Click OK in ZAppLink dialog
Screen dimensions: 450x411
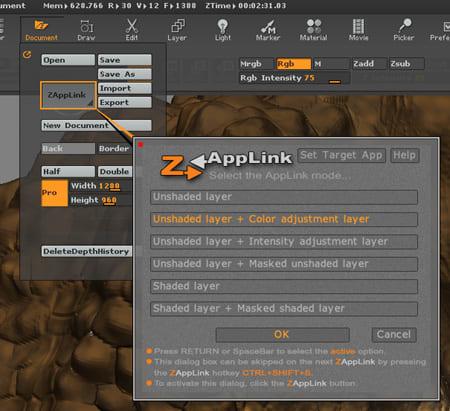(282, 335)
